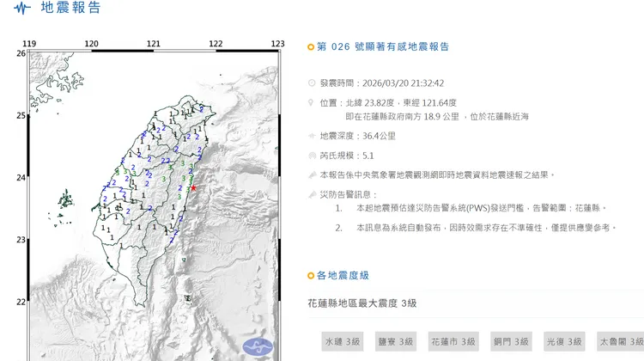The image size is (644, 361).
Task: Click the 花蓮市 3級 station button
Action: [x=454, y=342]
